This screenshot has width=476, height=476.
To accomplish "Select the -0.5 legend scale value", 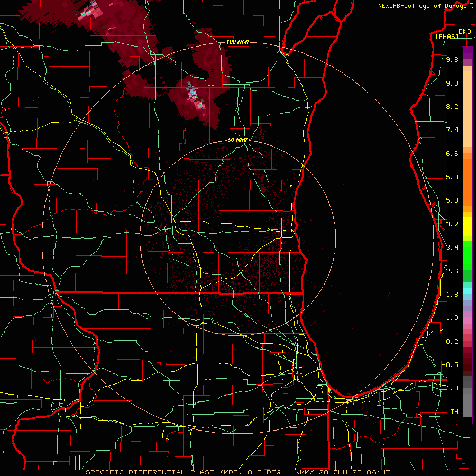I will 450,365.
